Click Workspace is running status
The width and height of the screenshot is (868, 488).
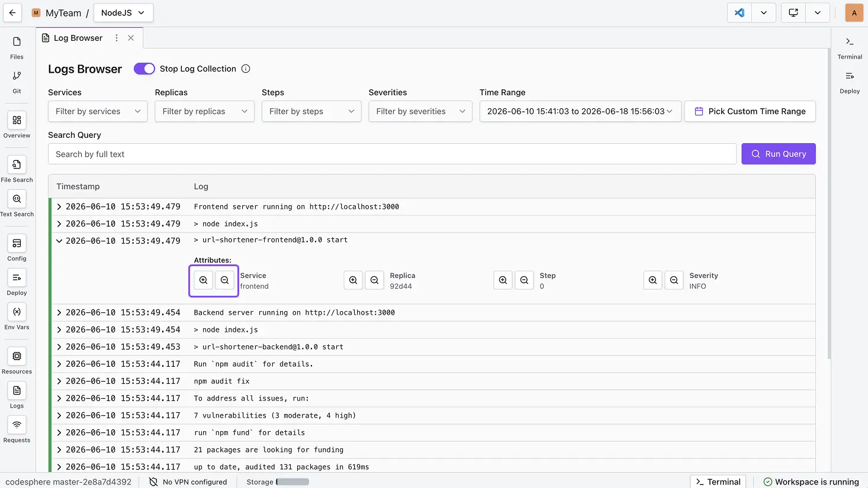coord(811,481)
